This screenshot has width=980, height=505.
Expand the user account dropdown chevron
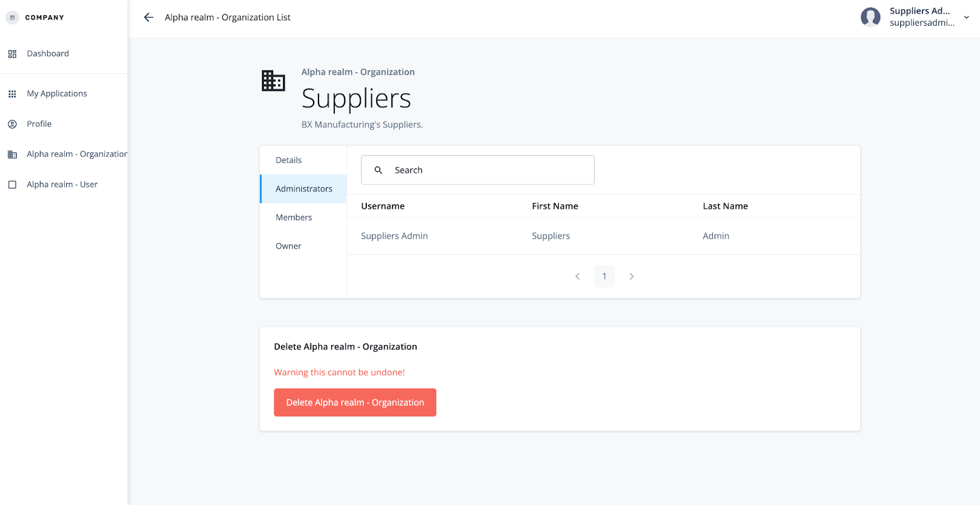point(967,17)
